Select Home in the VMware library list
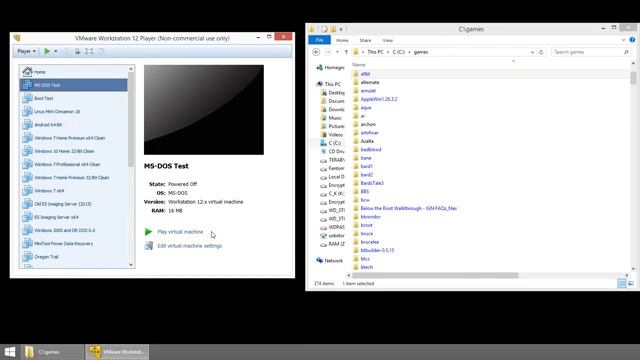Screen dimensions: 640x360 [x=73, y=72]
